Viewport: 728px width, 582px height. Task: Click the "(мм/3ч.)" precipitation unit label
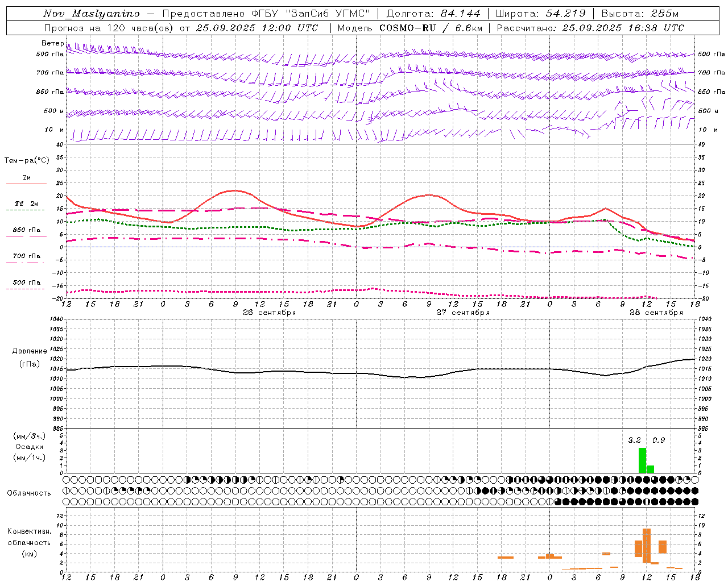pyautogui.click(x=29, y=436)
